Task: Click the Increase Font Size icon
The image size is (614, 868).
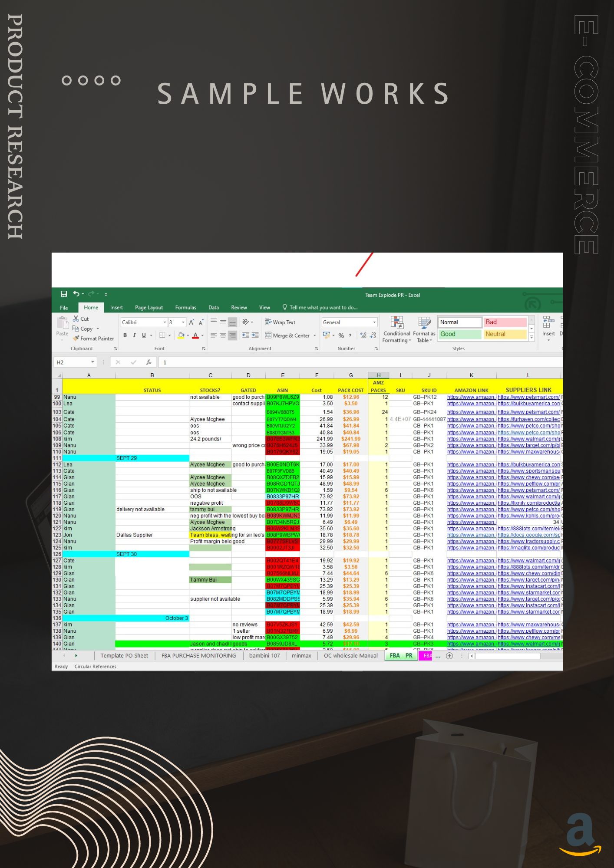Action: pos(191,322)
